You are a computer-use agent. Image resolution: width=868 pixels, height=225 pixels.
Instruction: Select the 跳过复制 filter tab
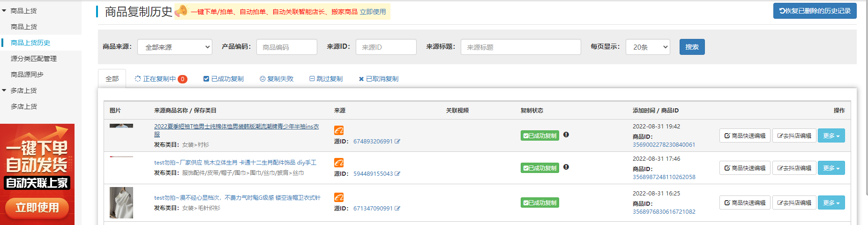coord(326,79)
